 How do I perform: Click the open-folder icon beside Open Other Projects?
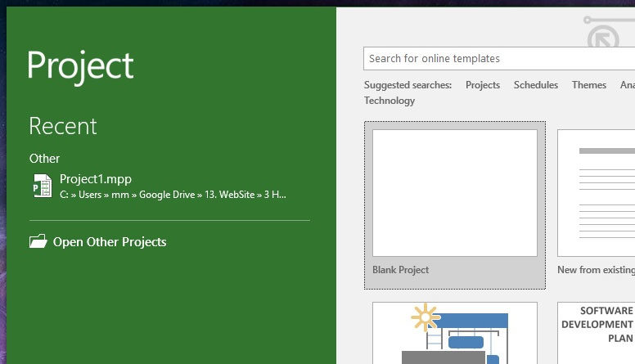point(38,241)
